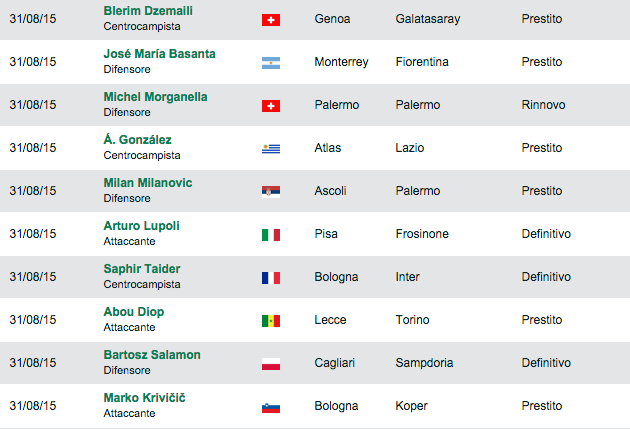Click the Italian flag beside Arturo Lupoli
The height and width of the screenshot is (429, 630).
point(270,234)
